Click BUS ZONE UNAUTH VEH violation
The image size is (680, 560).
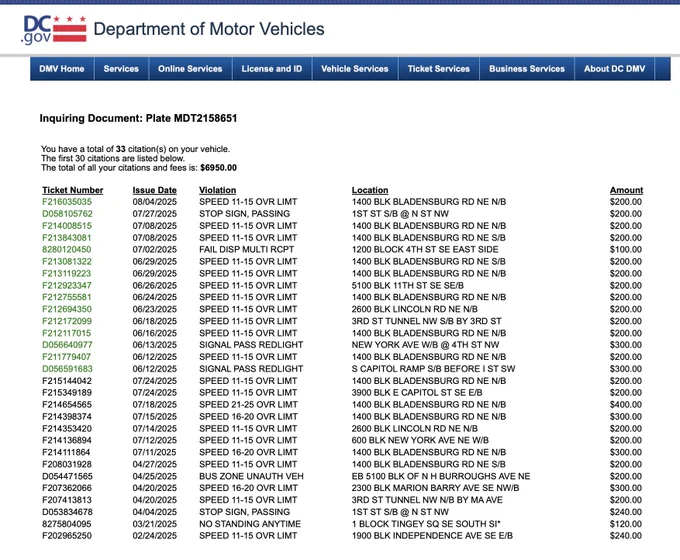point(251,476)
